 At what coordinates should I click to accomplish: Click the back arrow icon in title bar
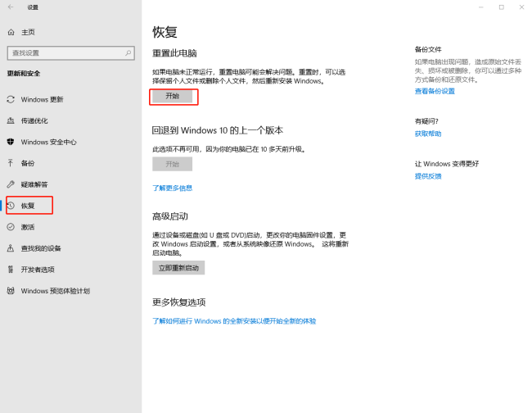click(11, 7)
